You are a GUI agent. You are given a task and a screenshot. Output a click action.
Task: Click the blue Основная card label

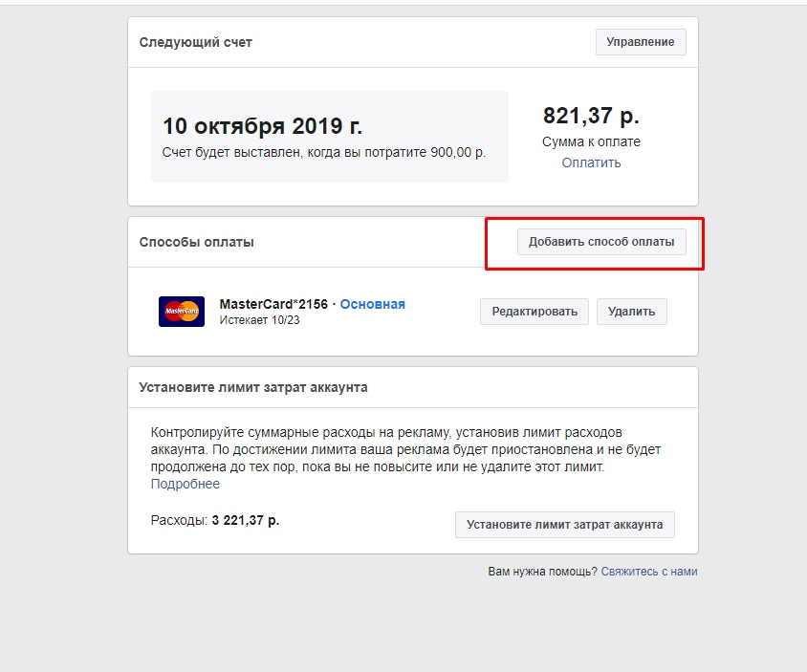click(373, 304)
